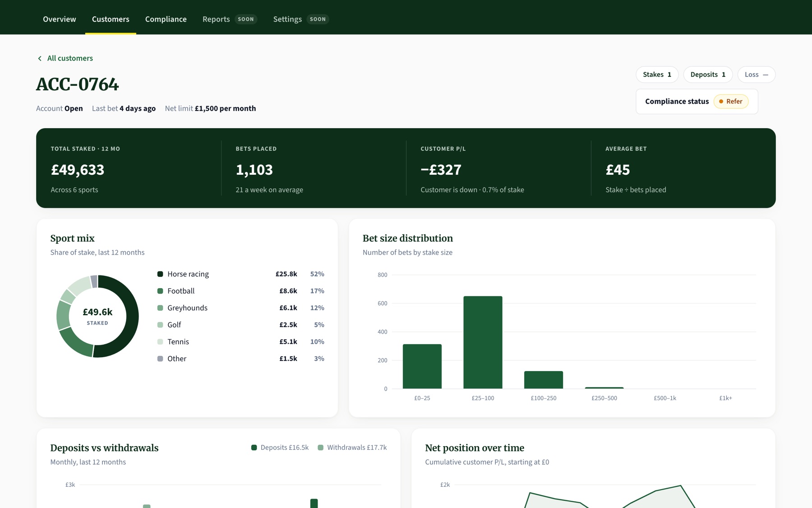The width and height of the screenshot is (812, 508).
Task: Click the Refer compliance status badge
Action: coord(731,101)
